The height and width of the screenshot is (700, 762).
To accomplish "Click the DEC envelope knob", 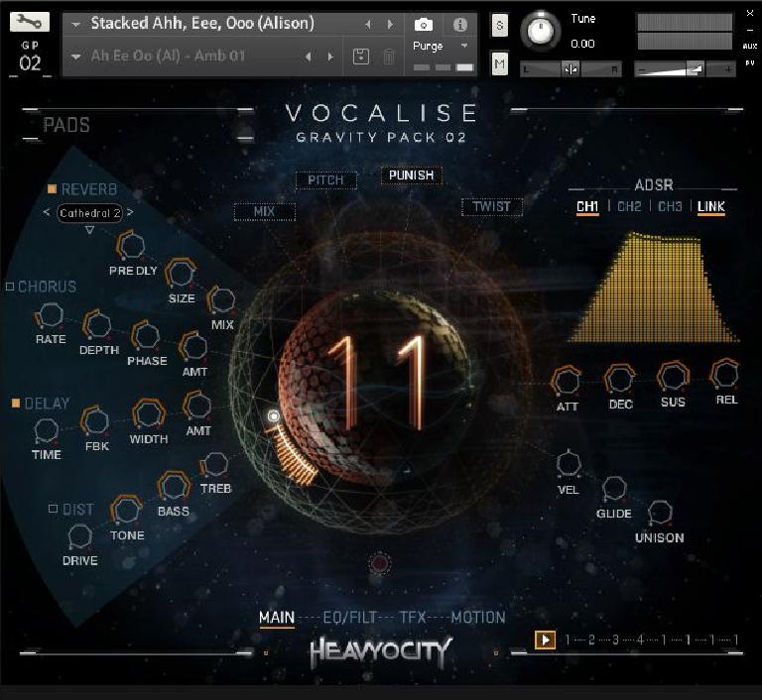I will pos(619,379).
